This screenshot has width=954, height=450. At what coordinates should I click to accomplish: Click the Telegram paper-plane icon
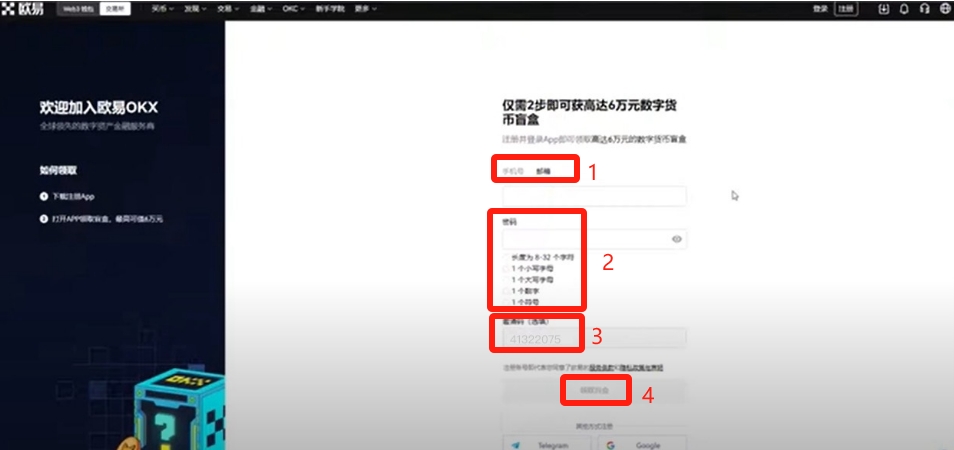pyautogui.click(x=516, y=445)
